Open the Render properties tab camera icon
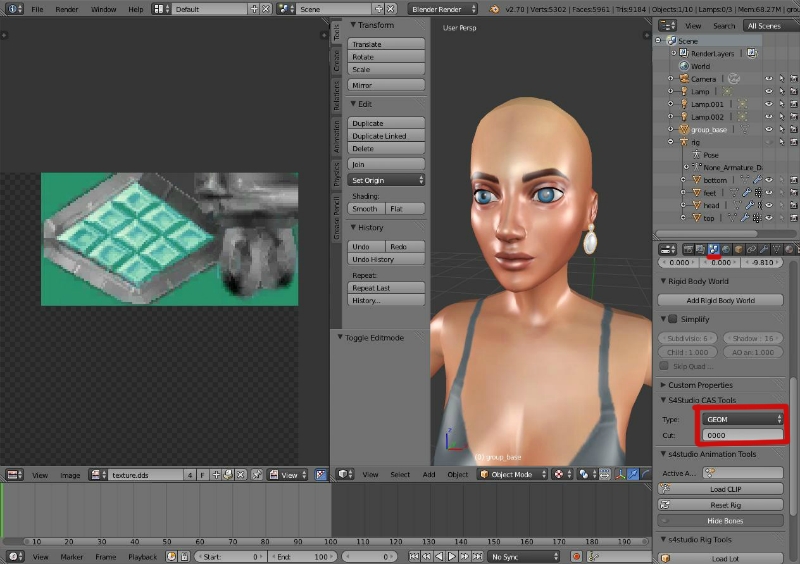 688,249
